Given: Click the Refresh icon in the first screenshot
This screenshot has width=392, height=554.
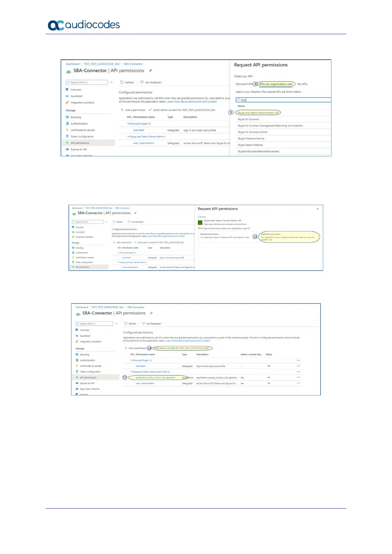Looking at the screenshot, I should point(122,82).
